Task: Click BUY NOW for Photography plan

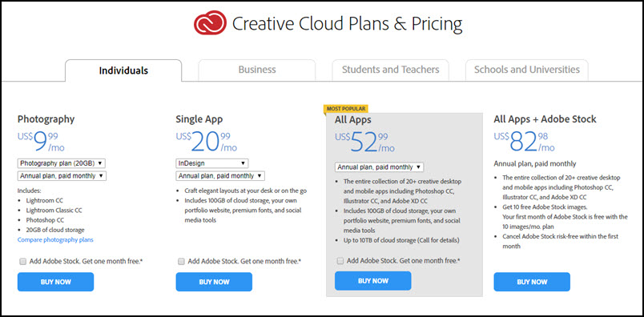Action: (x=55, y=282)
